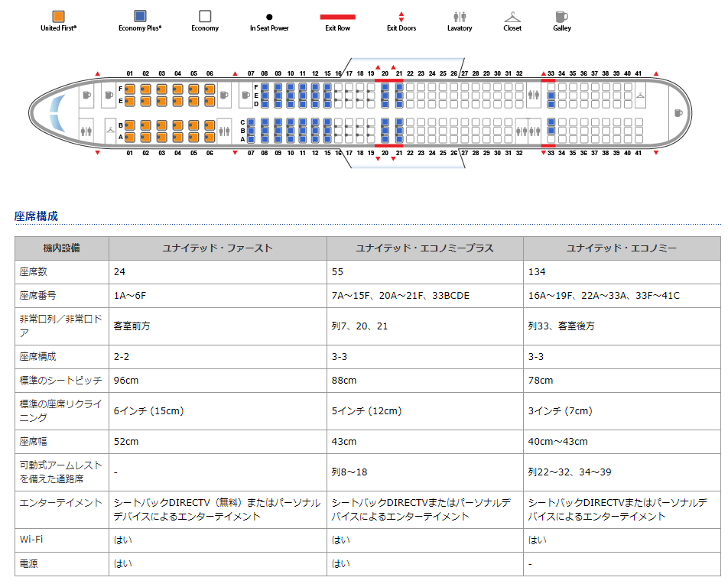Click the rear galley icon in aircraft tail

pyautogui.click(x=677, y=113)
